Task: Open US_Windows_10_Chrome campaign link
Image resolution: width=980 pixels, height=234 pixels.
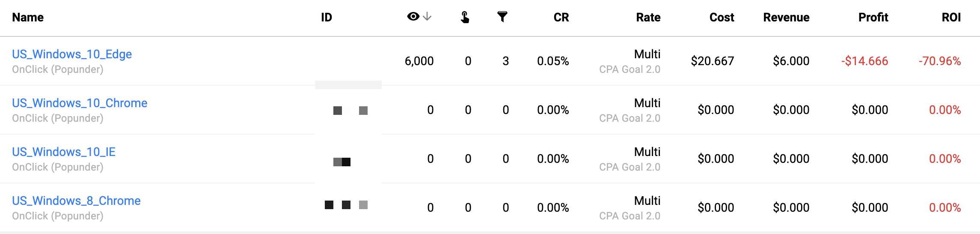Action: [80, 103]
